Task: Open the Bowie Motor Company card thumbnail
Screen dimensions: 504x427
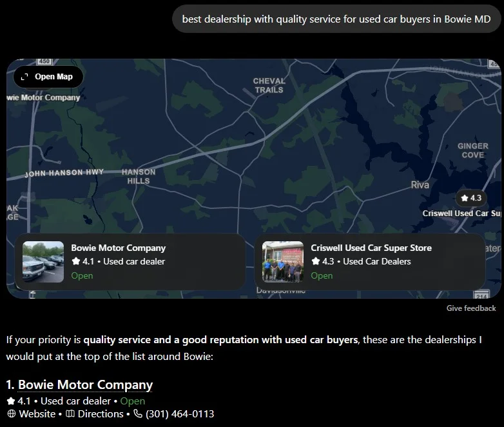Action: (x=43, y=262)
